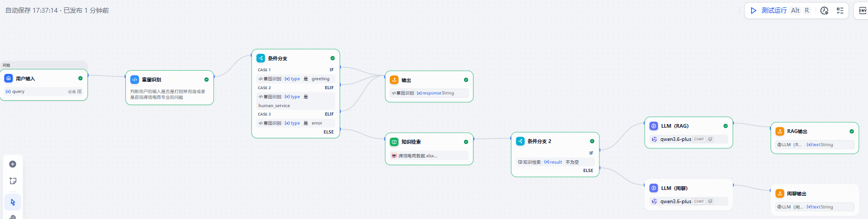Click the green status check on 意图识别 node
868x219 pixels.
pos(206,80)
